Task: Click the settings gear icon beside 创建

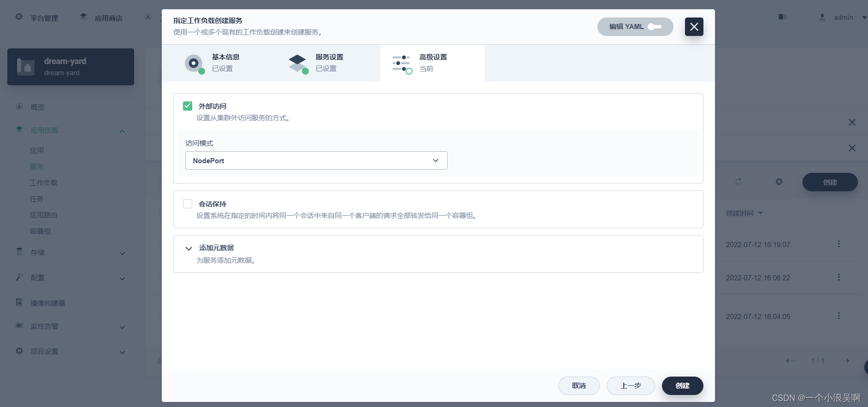Action: point(779,182)
